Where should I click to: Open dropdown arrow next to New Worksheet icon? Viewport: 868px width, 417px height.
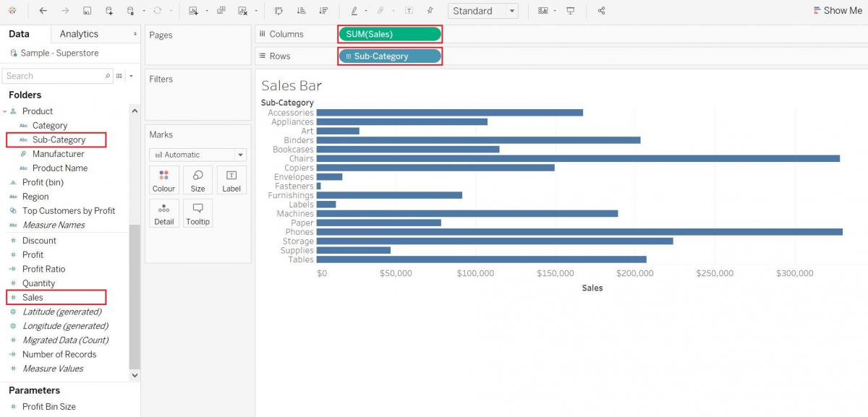tap(207, 11)
